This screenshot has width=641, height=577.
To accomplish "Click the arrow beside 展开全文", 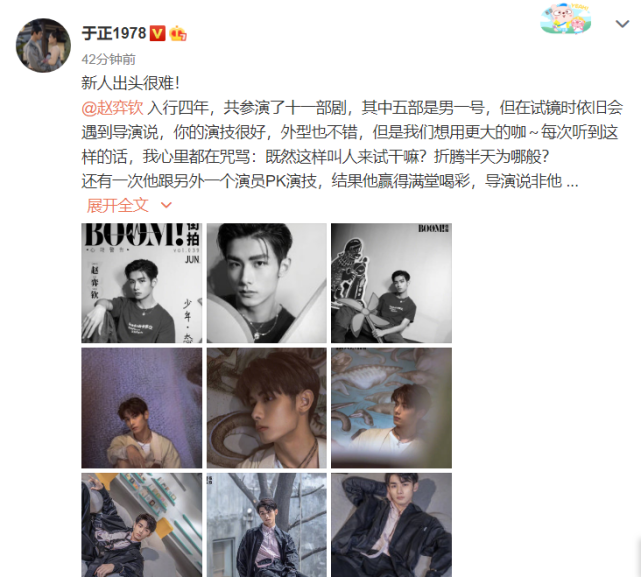I will [x=166, y=205].
